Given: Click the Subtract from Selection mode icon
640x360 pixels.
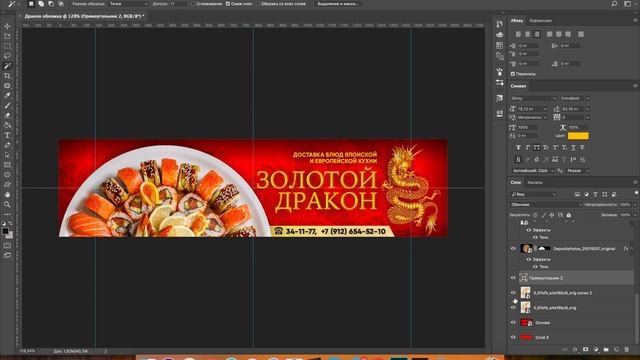Looking at the screenshot, I should pos(51,4).
